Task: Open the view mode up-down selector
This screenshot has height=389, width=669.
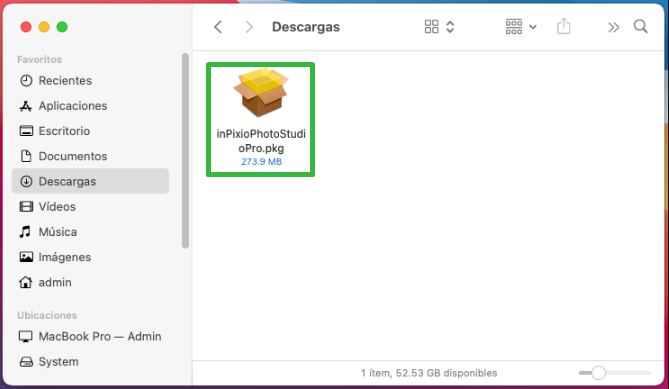Action: 450,27
